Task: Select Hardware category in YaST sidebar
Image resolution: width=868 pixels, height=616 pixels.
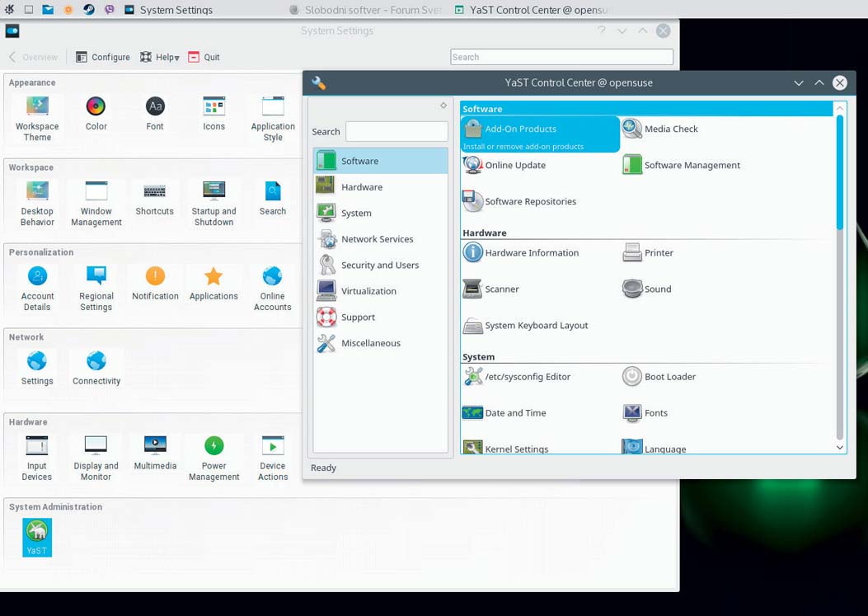Action: coord(380,187)
